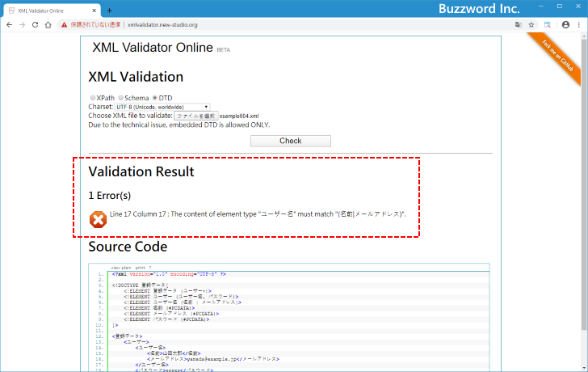Select the Schema radio button
Screen dimensions: 588x372
(x=120, y=98)
